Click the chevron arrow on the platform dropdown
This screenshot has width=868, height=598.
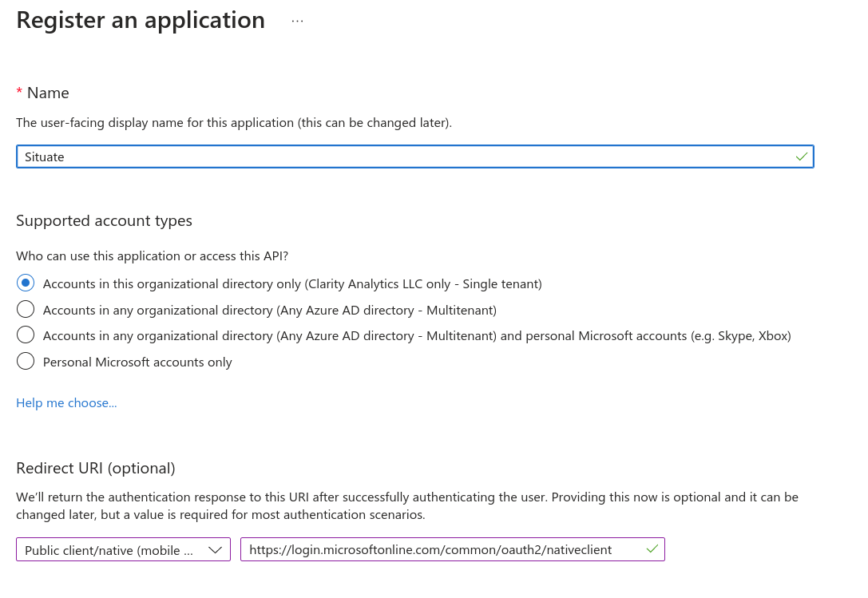coord(215,550)
